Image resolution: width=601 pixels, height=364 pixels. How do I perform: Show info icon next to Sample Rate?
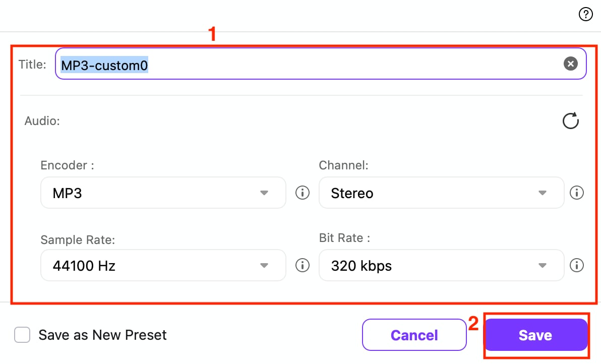[303, 265]
